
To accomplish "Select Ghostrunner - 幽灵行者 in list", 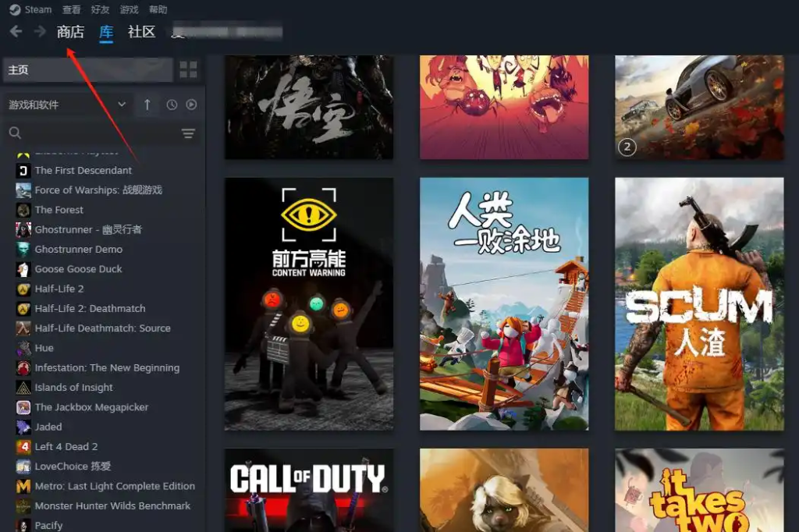I will 88,230.
